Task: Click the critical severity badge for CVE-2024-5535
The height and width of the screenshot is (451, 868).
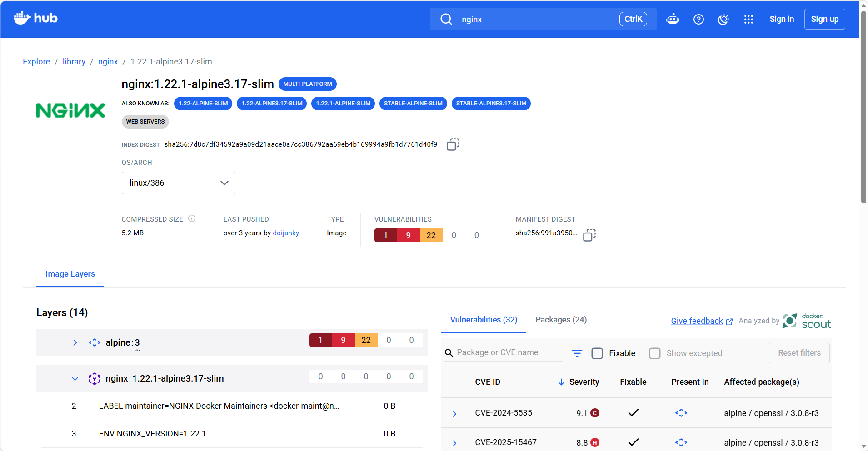Action: [x=595, y=413]
